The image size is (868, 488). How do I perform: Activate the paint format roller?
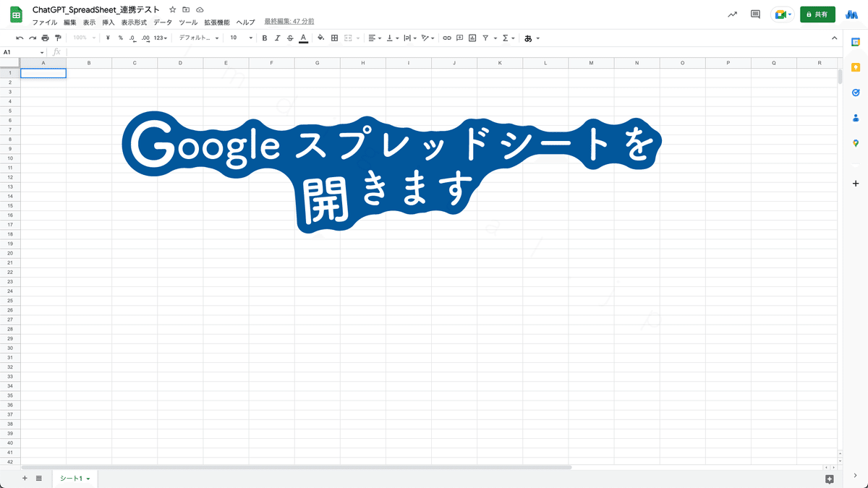coord(58,38)
